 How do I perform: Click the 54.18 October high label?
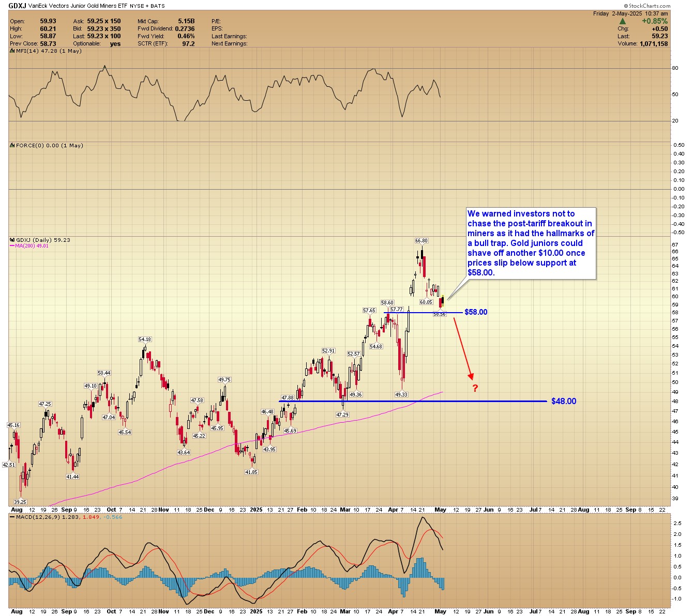(x=145, y=340)
